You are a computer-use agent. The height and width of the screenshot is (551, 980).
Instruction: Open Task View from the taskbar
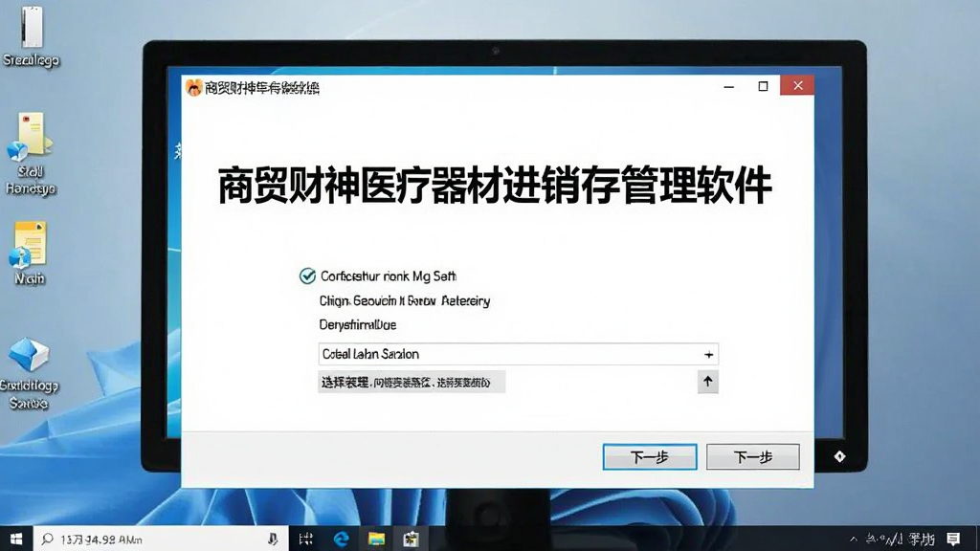click(x=305, y=539)
